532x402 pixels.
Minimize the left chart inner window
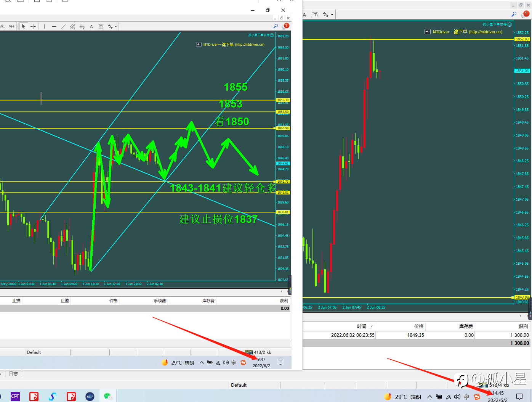click(275, 18)
